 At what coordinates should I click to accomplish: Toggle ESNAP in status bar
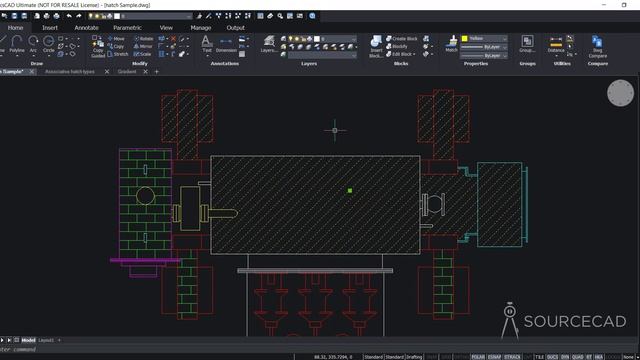click(x=494, y=357)
